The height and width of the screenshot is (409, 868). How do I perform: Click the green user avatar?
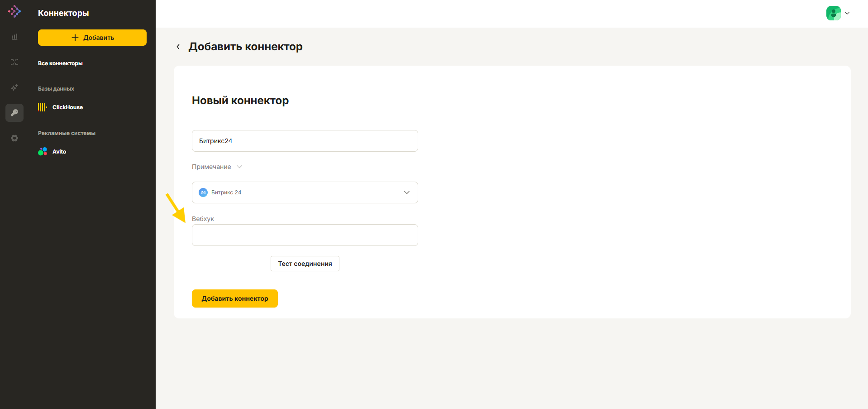click(x=833, y=13)
